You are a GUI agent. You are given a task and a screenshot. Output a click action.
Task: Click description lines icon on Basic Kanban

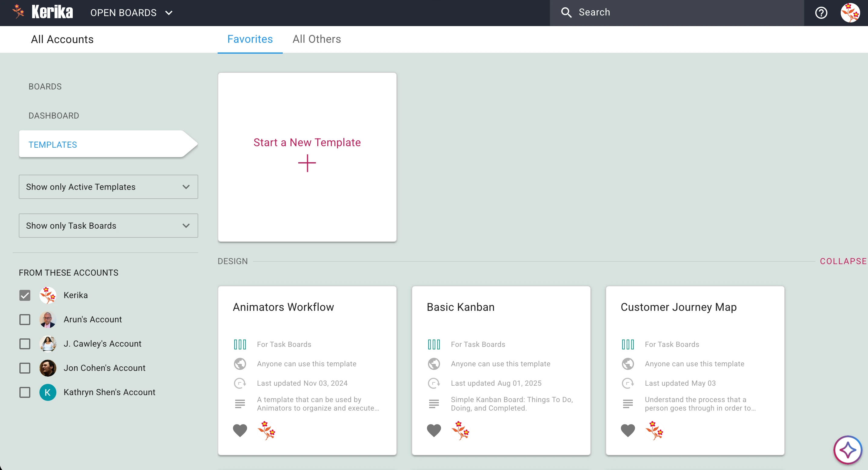tap(434, 404)
